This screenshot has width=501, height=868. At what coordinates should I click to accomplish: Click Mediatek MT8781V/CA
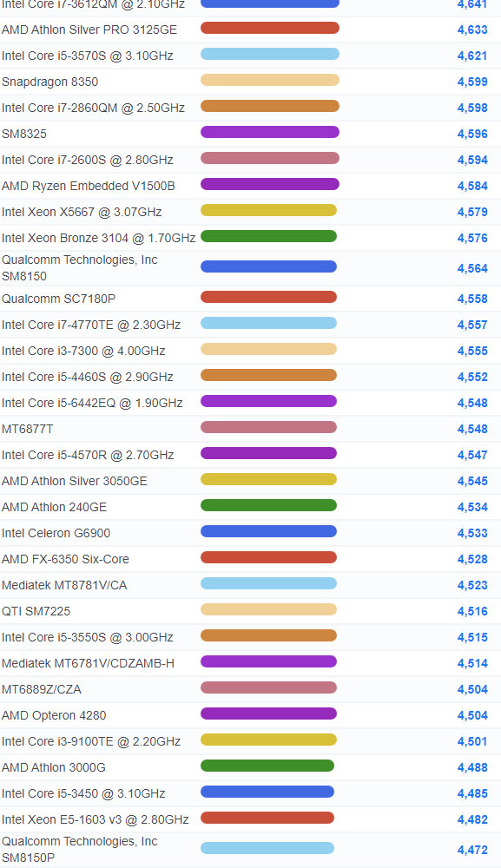click(64, 585)
